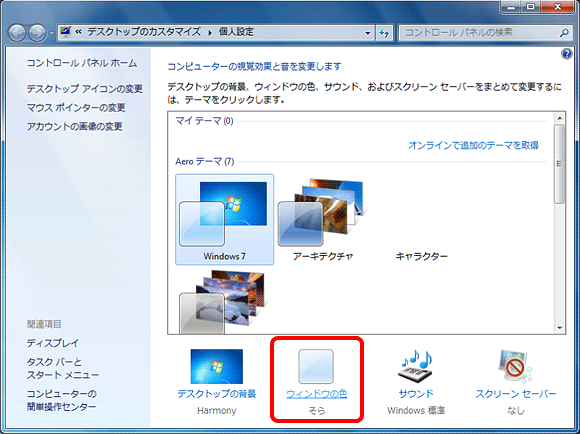The width and height of the screenshot is (580, 434).
Task: Open the ウィンドウの色 sky-colored swatch
Action: coord(316,367)
